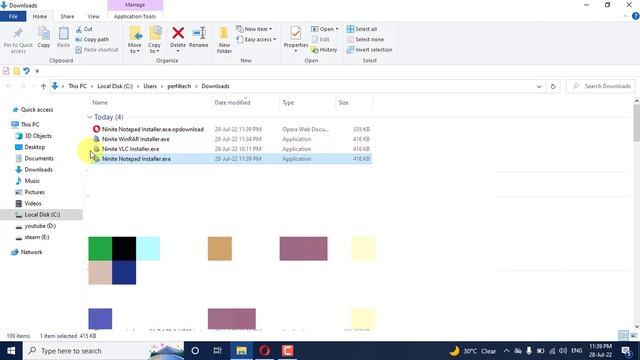Viewport: 640px width, 360px height.
Task: Open the File menu tab
Action: pos(13,16)
